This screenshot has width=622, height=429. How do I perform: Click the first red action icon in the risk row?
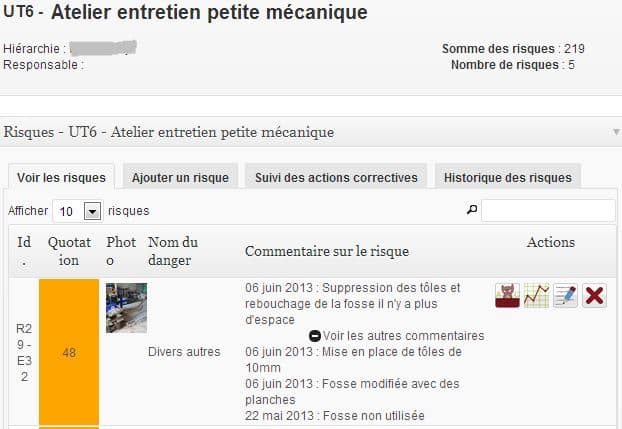(x=507, y=296)
